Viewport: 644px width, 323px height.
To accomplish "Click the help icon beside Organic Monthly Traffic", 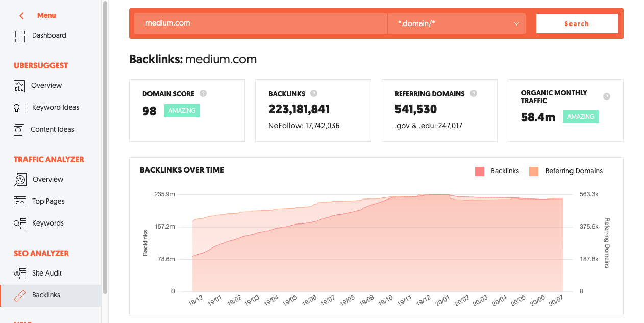I will (x=607, y=96).
